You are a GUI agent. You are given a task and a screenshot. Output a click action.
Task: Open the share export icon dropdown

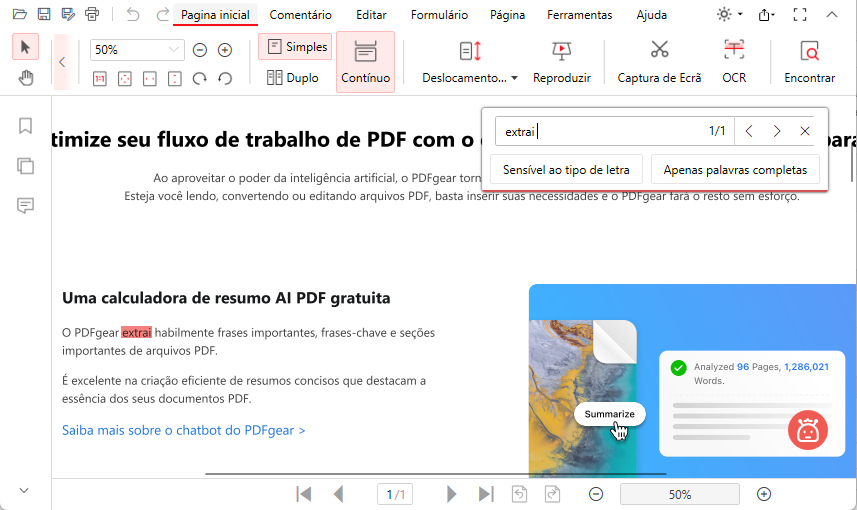766,15
